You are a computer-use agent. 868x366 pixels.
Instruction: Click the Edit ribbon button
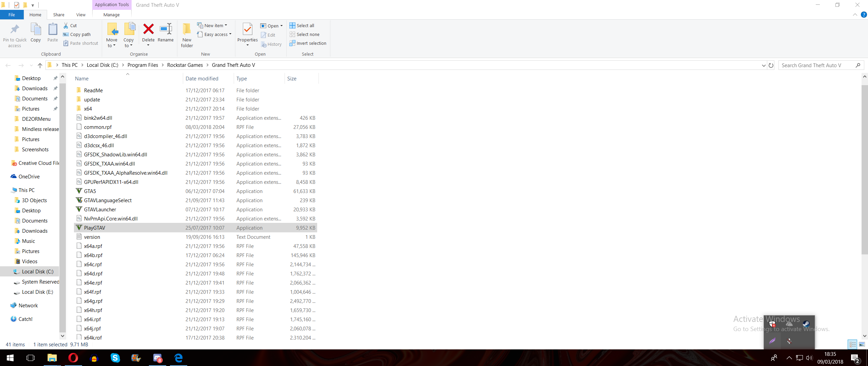coord(268,35)
